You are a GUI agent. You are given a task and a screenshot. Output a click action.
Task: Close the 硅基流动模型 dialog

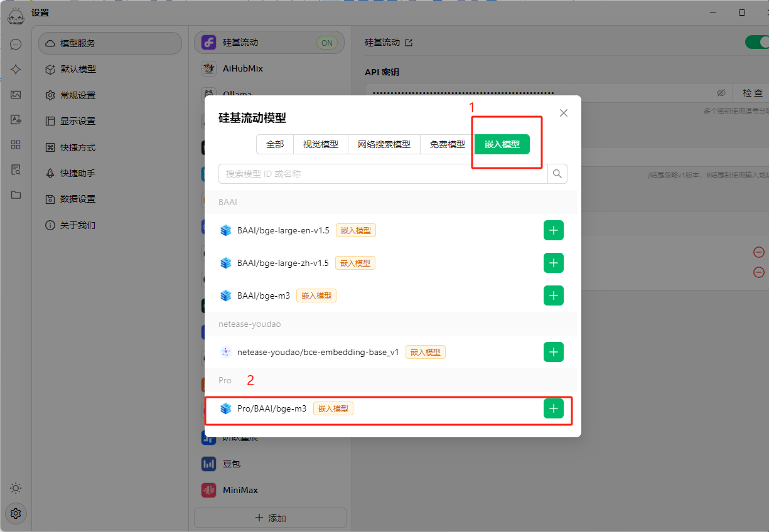point(564,113)
